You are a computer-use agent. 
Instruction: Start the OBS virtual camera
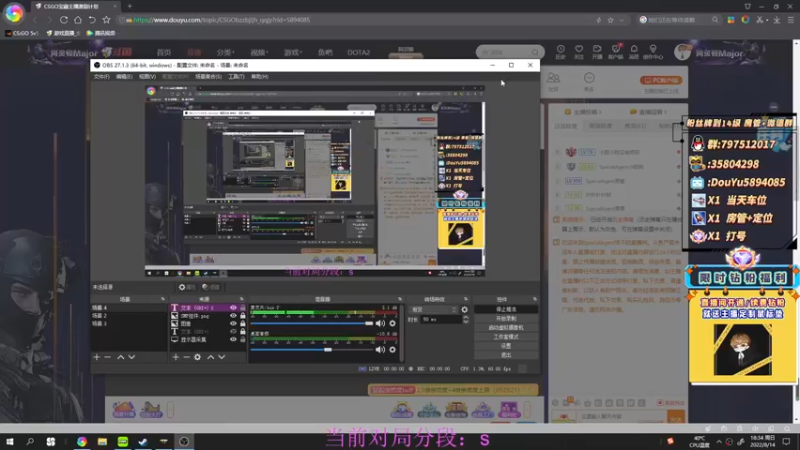(506, 328)
